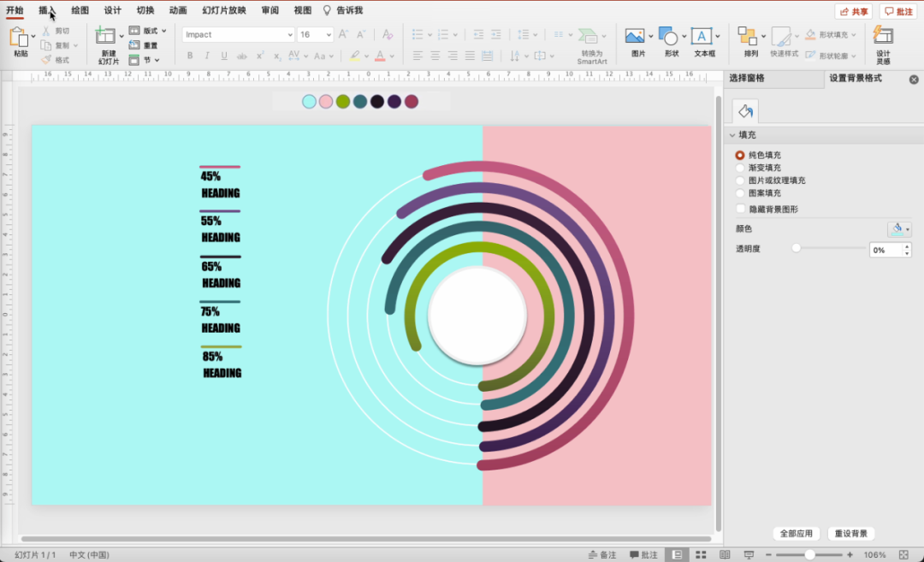The image size is (924, 562).
Task: Open the 形状 (Shapes) icon
Action: coord(668,37)
